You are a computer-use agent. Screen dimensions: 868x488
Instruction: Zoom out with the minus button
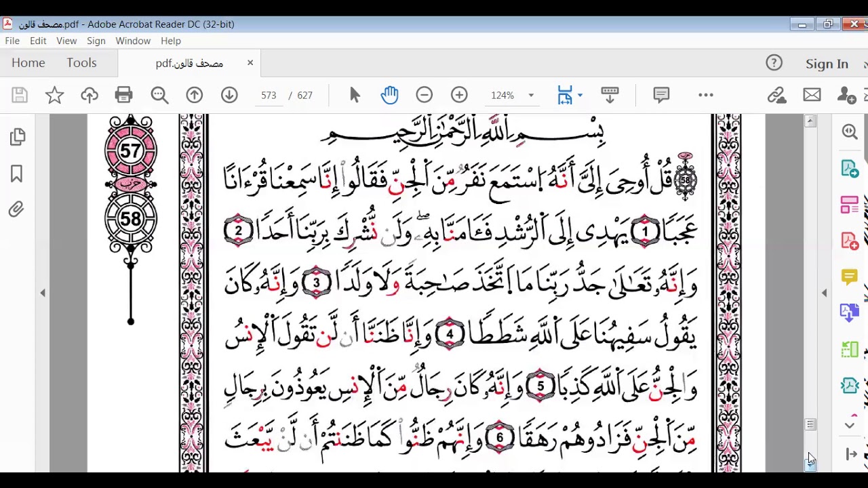click(x=425, y=96)
